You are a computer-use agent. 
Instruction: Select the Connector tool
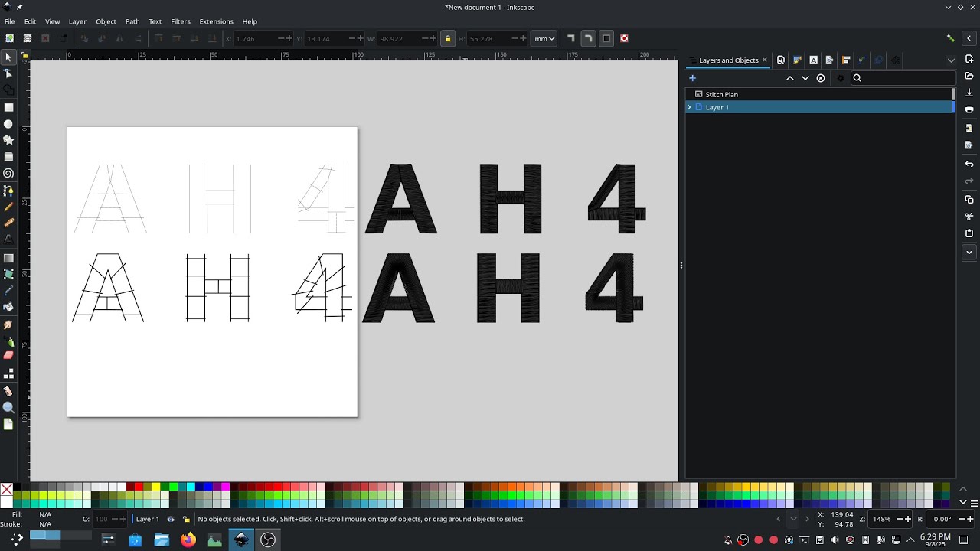[x=8, y=374]
